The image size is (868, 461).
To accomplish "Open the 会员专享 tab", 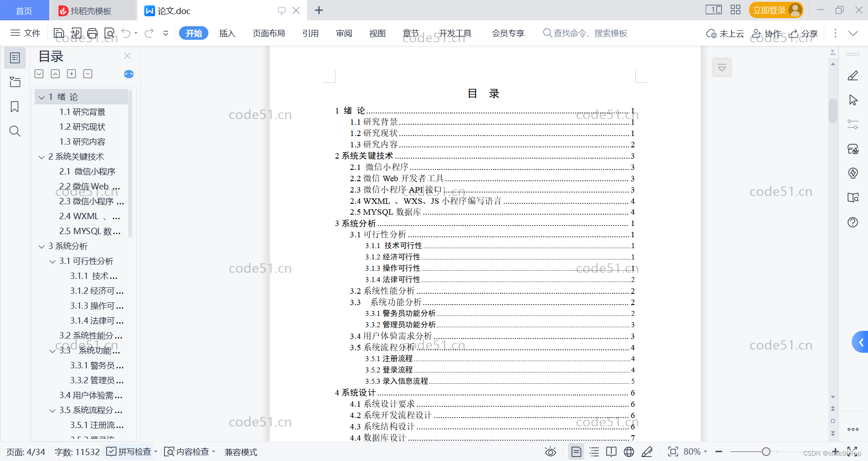I will coord(508,33).
